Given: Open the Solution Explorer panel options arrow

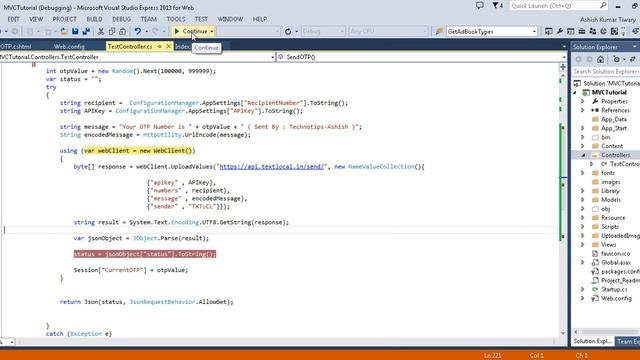Looking at the screenshot, I should (x=635, y=47).
